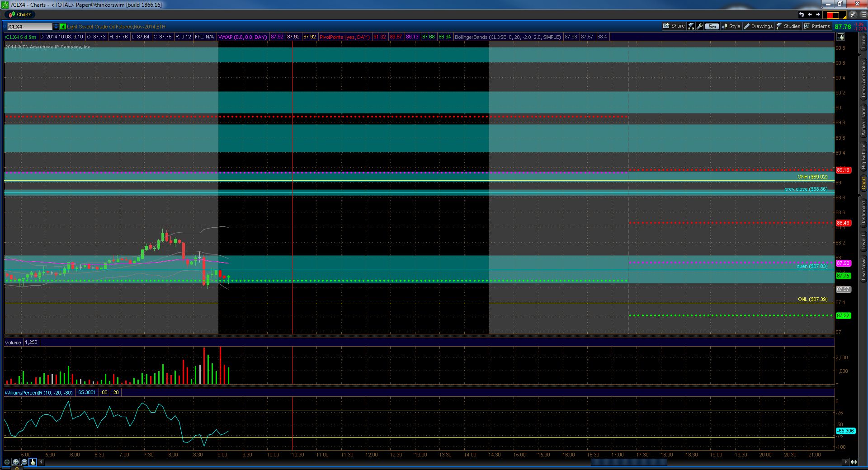Click the VWAP study label
Viewport: 868px width, 470px height.
[243, 37]
